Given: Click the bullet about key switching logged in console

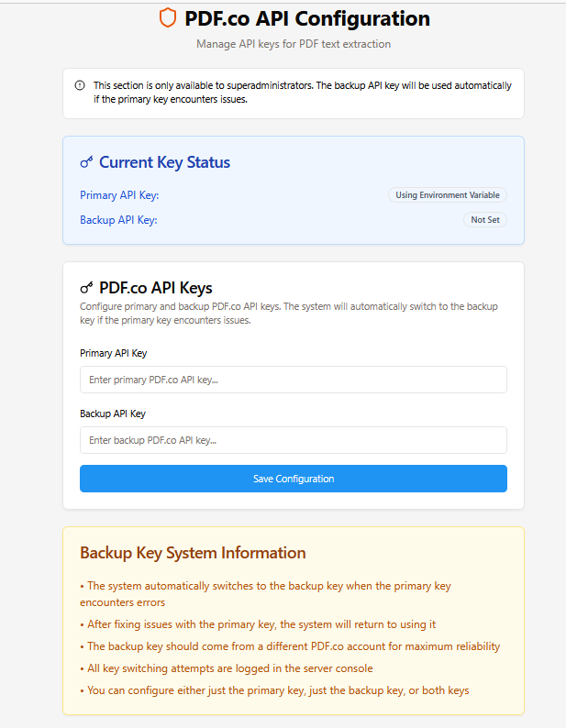Looking at the screenshot, I should click(229, 668).
